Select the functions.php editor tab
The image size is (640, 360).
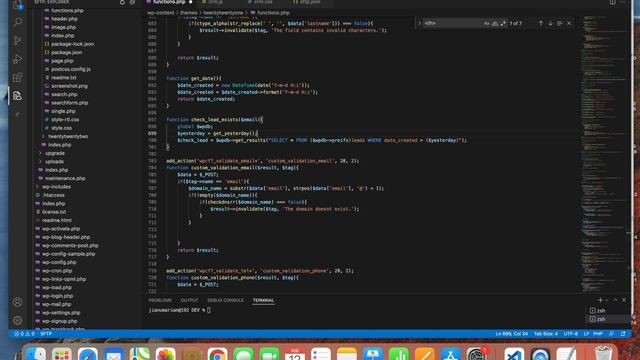coord(169,2)
